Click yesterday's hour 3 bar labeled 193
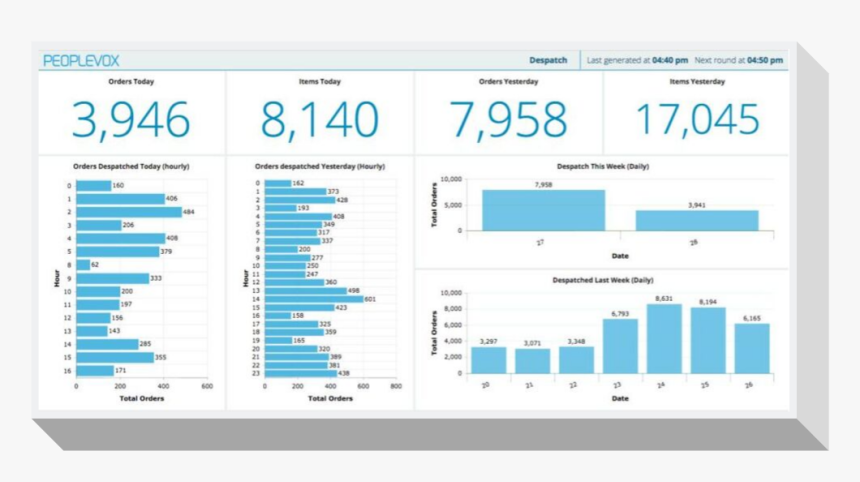Image resolution: width=860 pixels, height=482 pixels. click(x=280, y=208)
